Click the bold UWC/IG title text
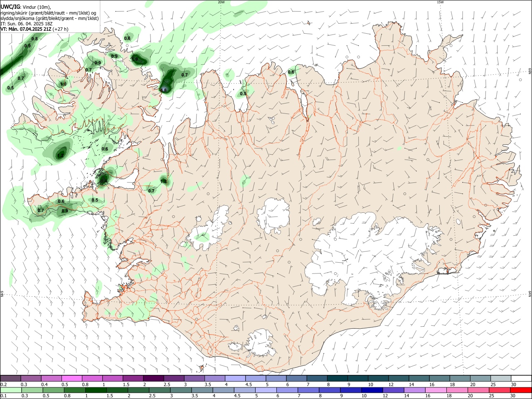532x399 pixels. [10, 7]
